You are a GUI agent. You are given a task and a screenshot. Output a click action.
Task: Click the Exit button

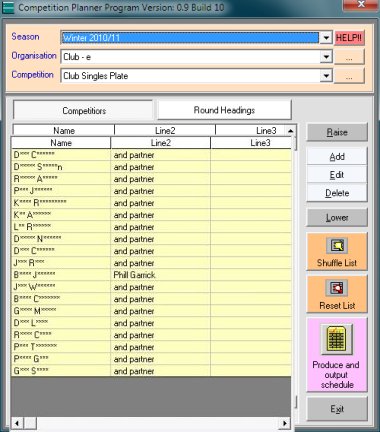click(337, 409)
